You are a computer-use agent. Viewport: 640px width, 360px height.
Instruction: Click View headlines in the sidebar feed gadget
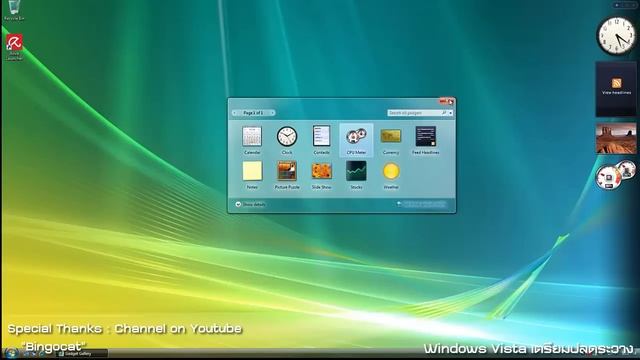616,93
